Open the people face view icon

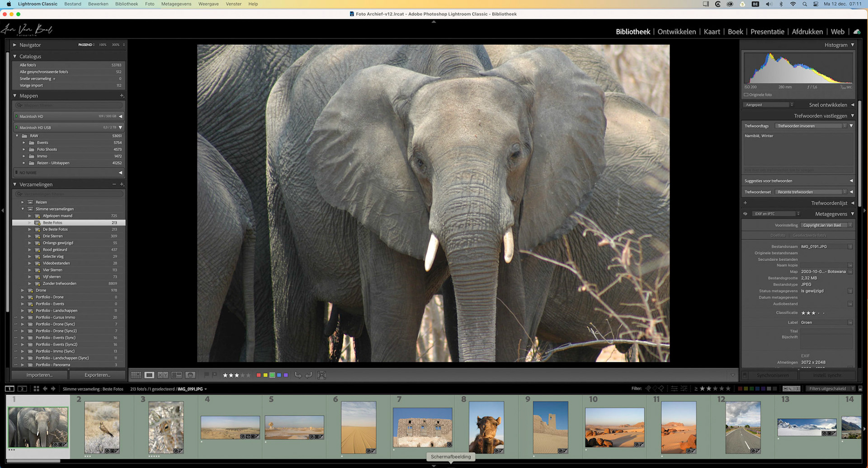point(190,375)
